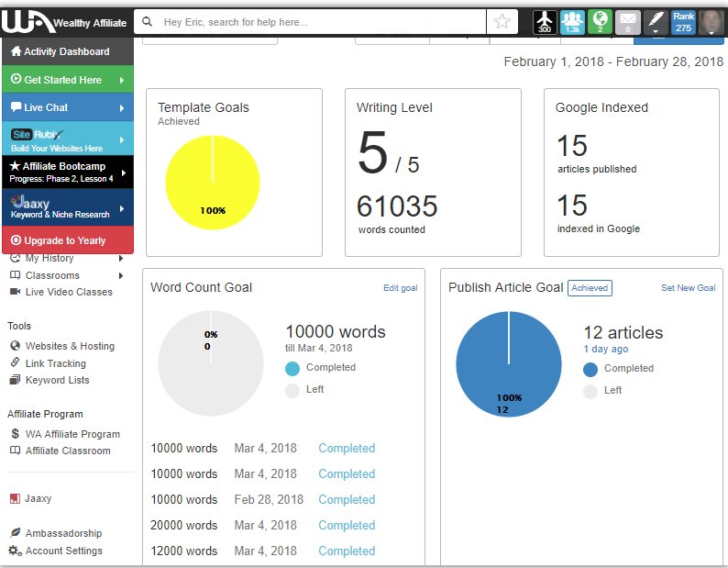Screen dimensions: 728x568
Task: Open the airplane icon showing 300
Action: [544, 22]
